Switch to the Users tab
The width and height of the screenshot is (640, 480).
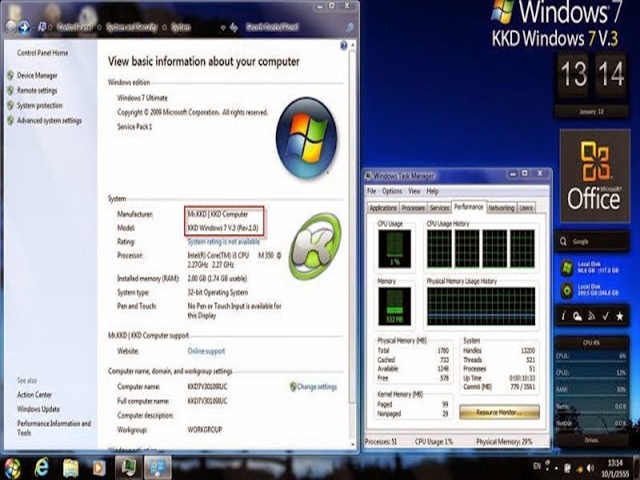526,208
